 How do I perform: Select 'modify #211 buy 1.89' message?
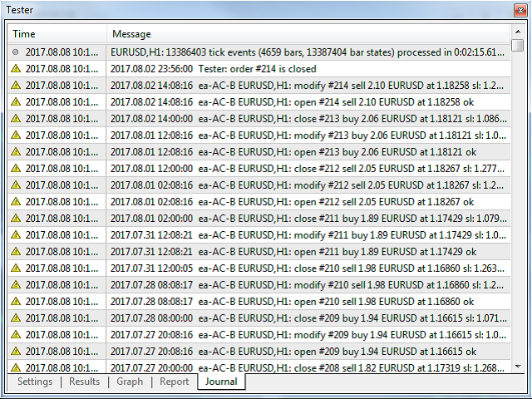coord(308,235)
